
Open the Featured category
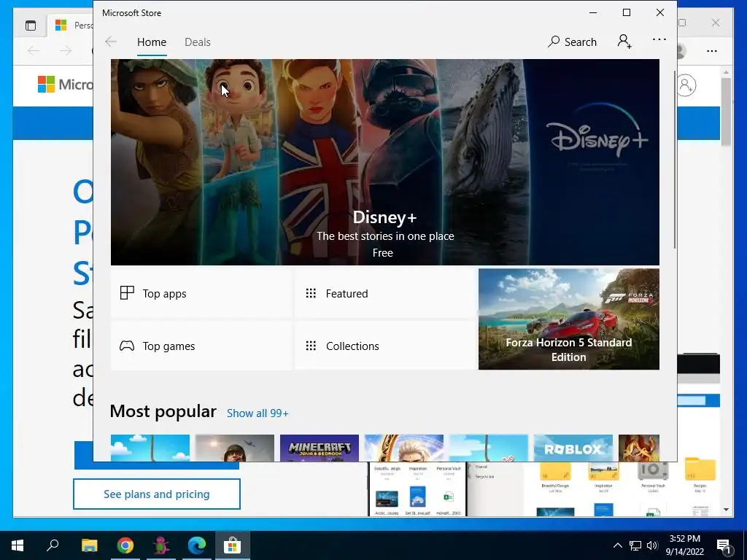point(385,293)
